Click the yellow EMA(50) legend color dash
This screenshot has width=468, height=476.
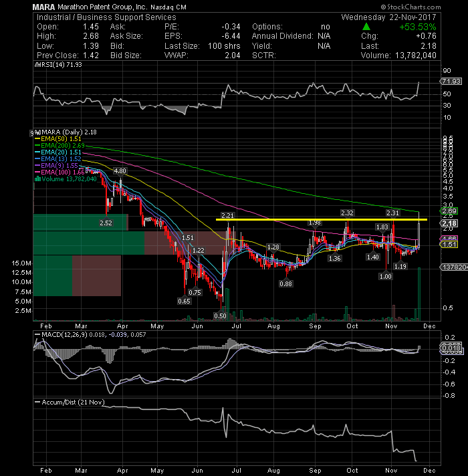pyautogui.click(x=37, y=139)
